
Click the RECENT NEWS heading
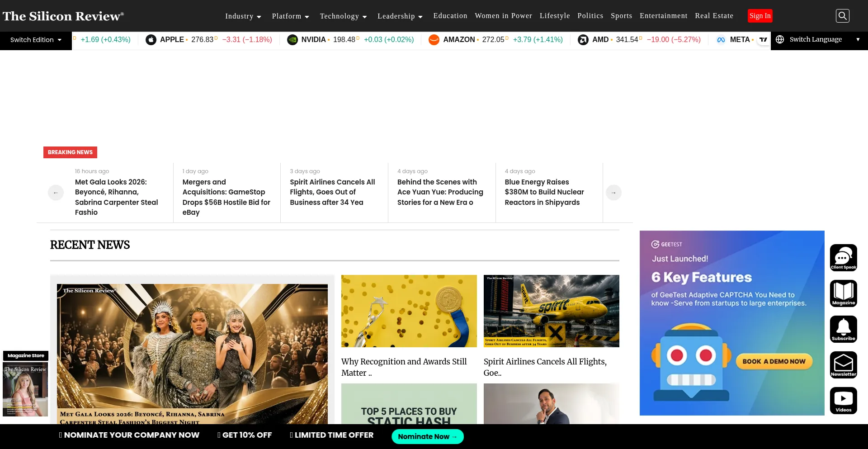pyautogui.click(x=90, y=245)
